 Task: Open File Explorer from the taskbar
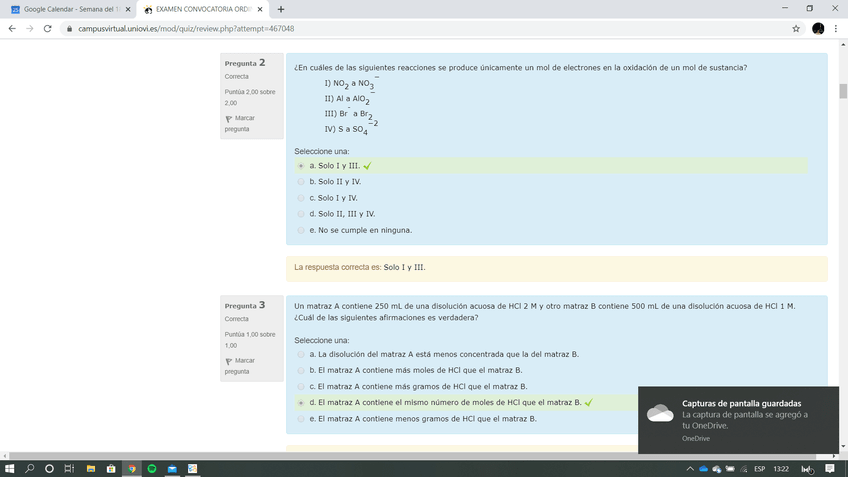pos(91,468)
